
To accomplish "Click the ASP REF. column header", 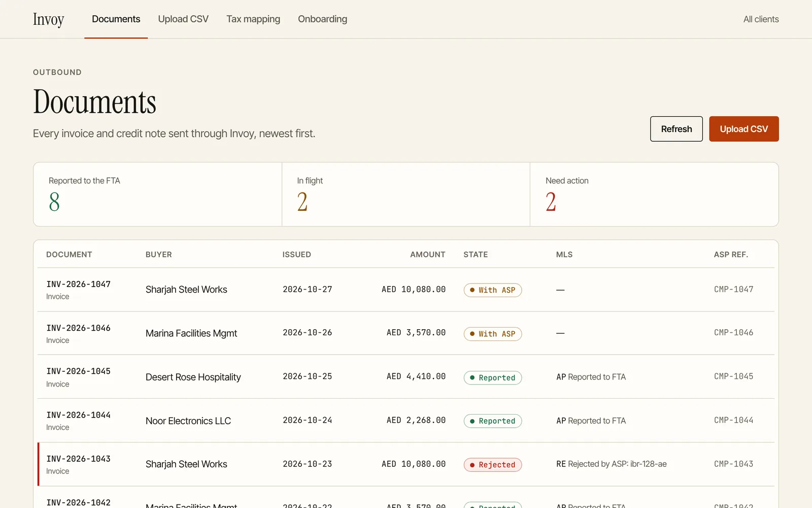I will tap(731, 255).
